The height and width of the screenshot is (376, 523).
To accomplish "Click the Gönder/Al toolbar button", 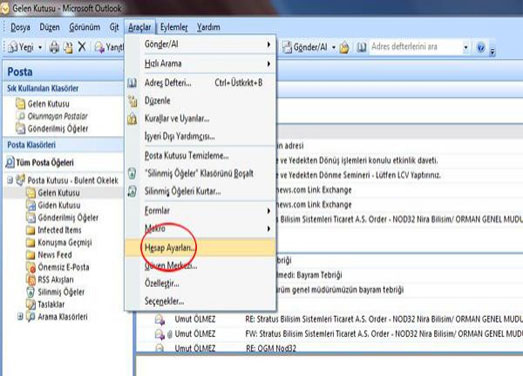I will 305,47.
